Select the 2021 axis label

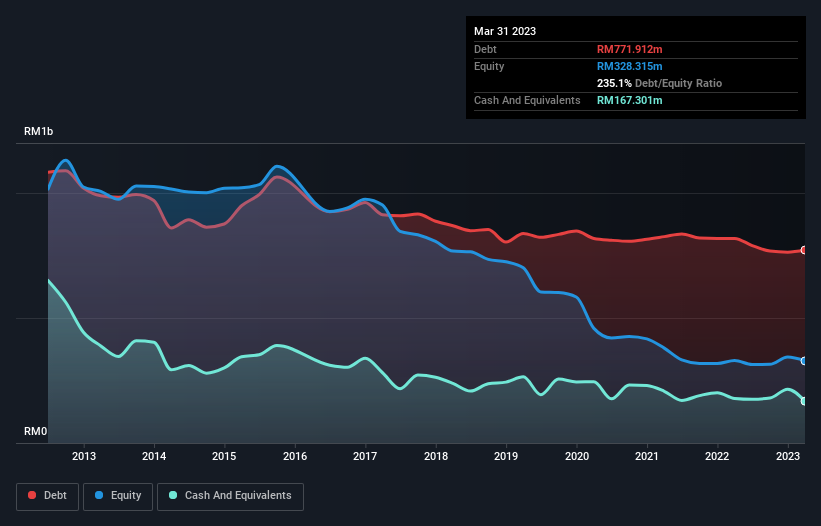click(x=647, y=456)
